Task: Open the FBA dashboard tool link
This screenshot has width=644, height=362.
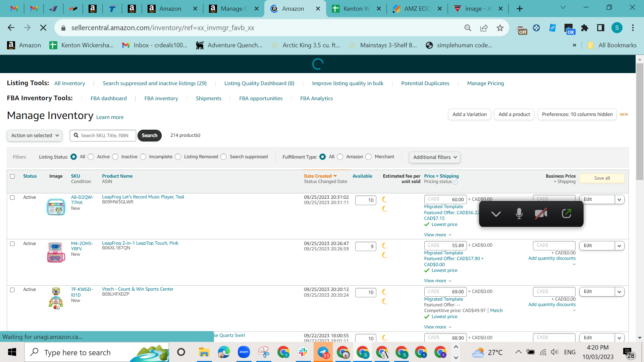Action: pyautogui.click(x=109, y=98)
